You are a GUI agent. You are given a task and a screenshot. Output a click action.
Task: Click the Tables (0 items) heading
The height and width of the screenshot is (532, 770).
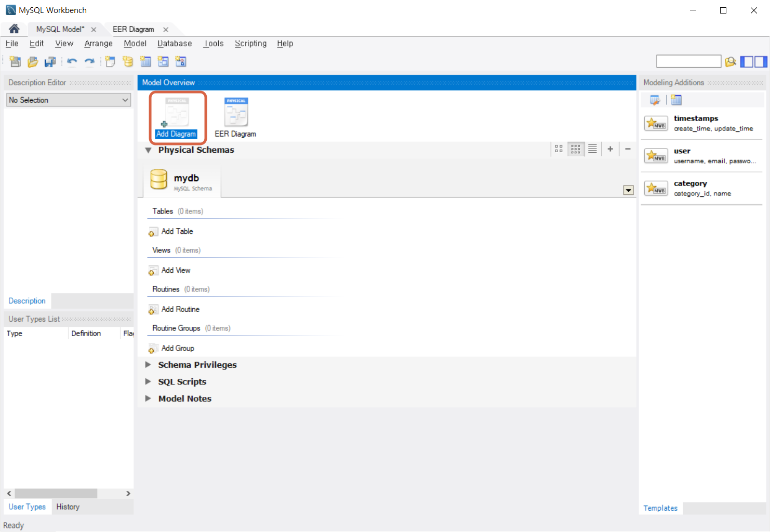coord(178,211)
